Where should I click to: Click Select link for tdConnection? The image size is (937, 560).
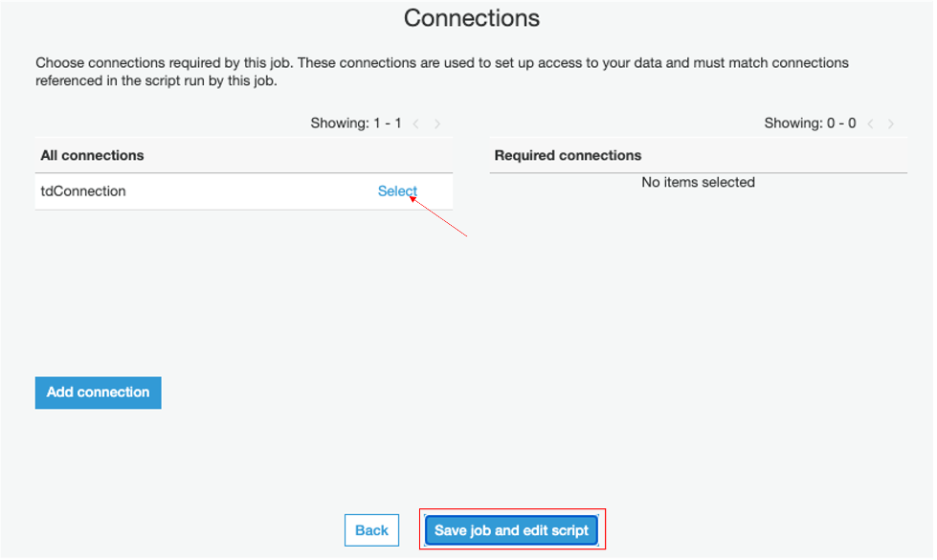tap(397, 191)
